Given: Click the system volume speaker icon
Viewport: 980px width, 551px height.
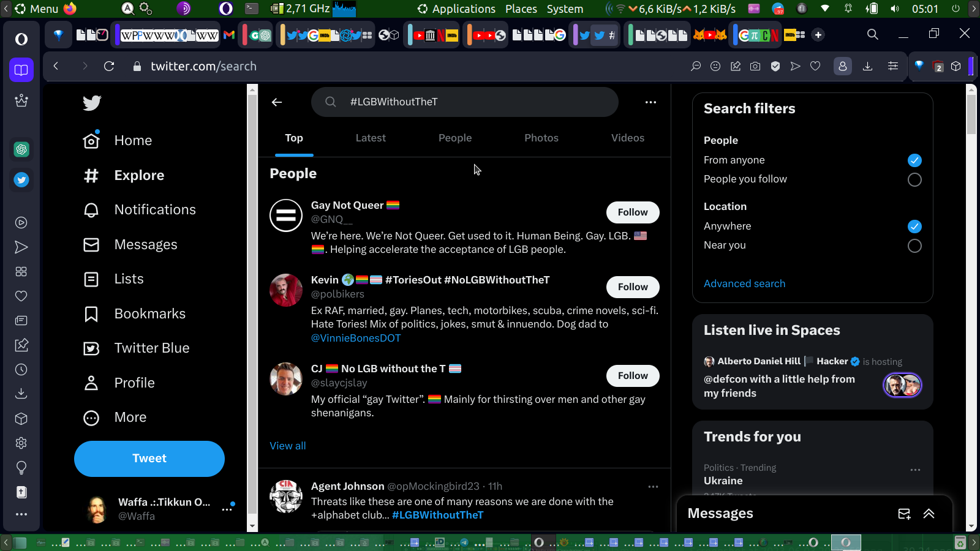Looking at the screenshot, I should pos(895,9).
